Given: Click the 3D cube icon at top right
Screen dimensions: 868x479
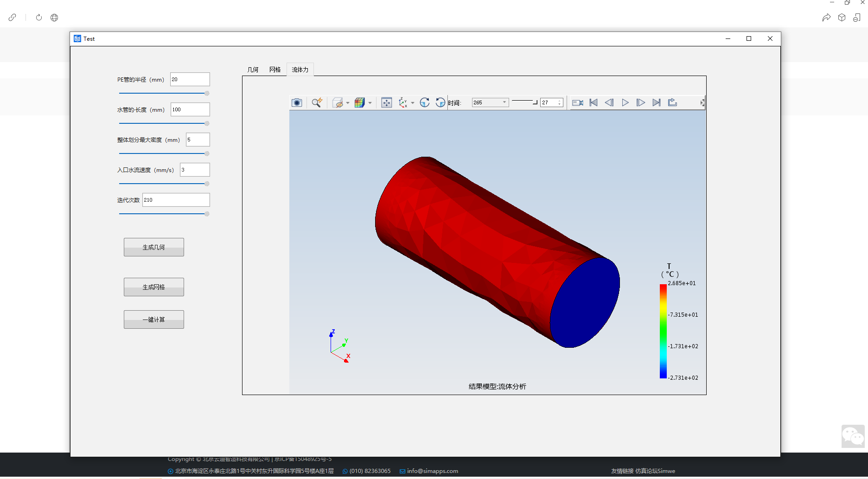Looking at the screenshot, I should click(842, 17).
